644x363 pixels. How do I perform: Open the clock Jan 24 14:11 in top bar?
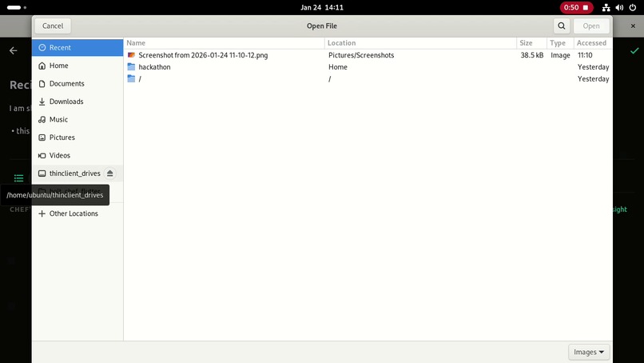coord(321,7)
